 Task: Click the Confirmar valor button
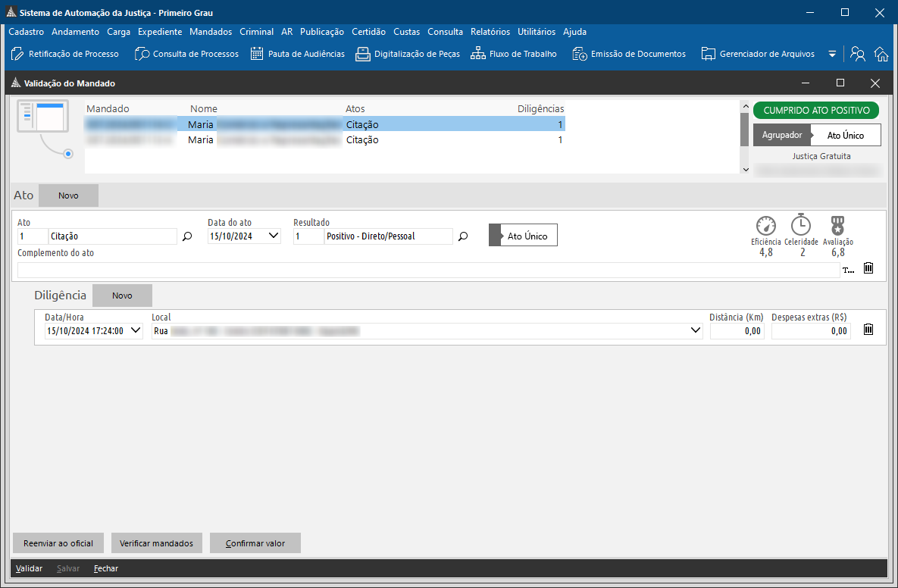tap(255, 543)
